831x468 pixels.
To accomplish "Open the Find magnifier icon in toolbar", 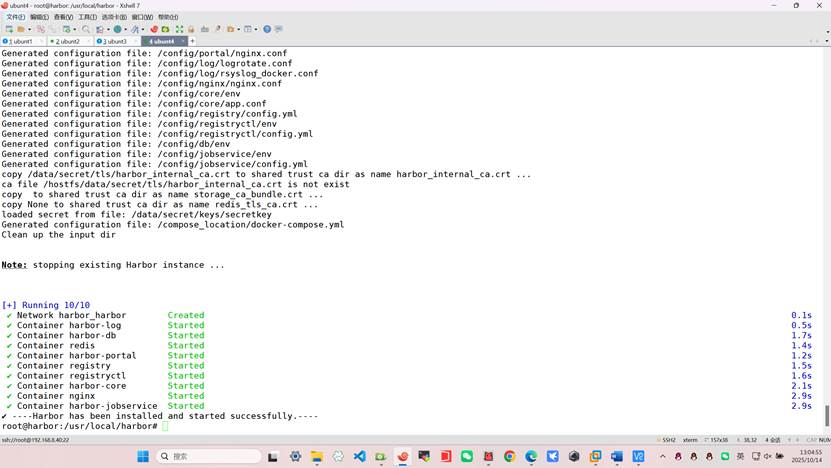I will tap(86, 29).
